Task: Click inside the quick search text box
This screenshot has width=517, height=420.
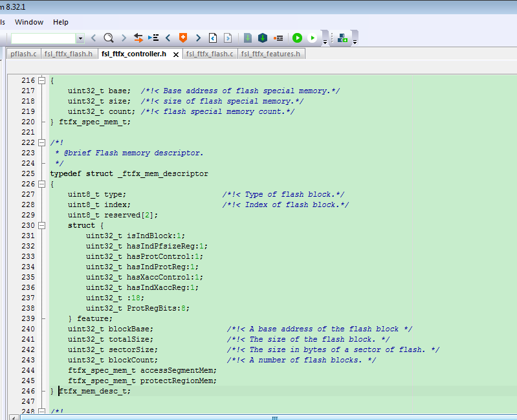Action: pyautogui.click(x=43, y=39)
